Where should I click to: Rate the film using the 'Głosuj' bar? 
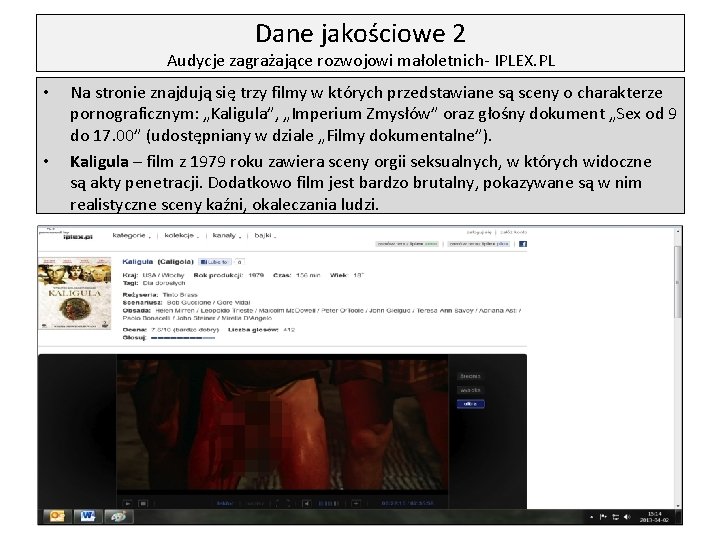(x=183, y=338)
